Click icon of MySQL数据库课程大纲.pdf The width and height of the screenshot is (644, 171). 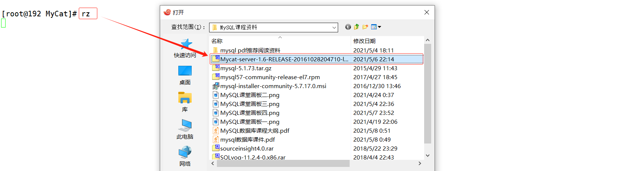click(x=215, y=130)
